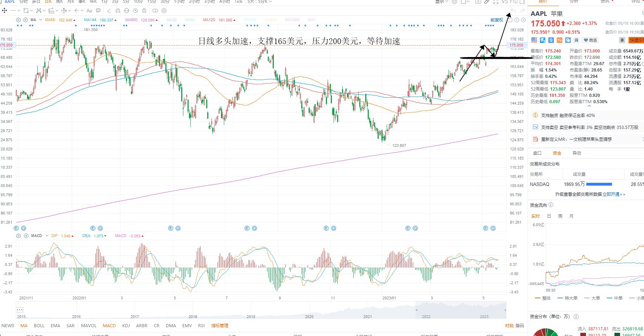Switch to the 盘口 tab
The image size is (644, 336).
pyautogui.click(x=537, y=153)
